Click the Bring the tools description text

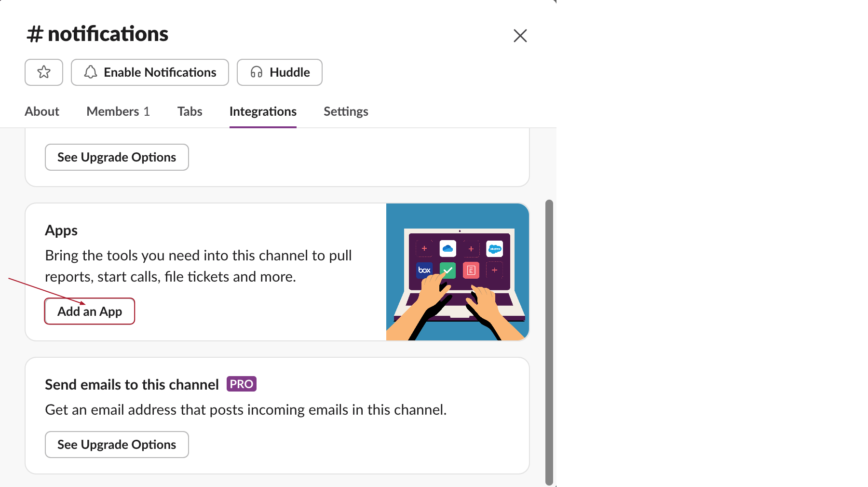[198, 266]
